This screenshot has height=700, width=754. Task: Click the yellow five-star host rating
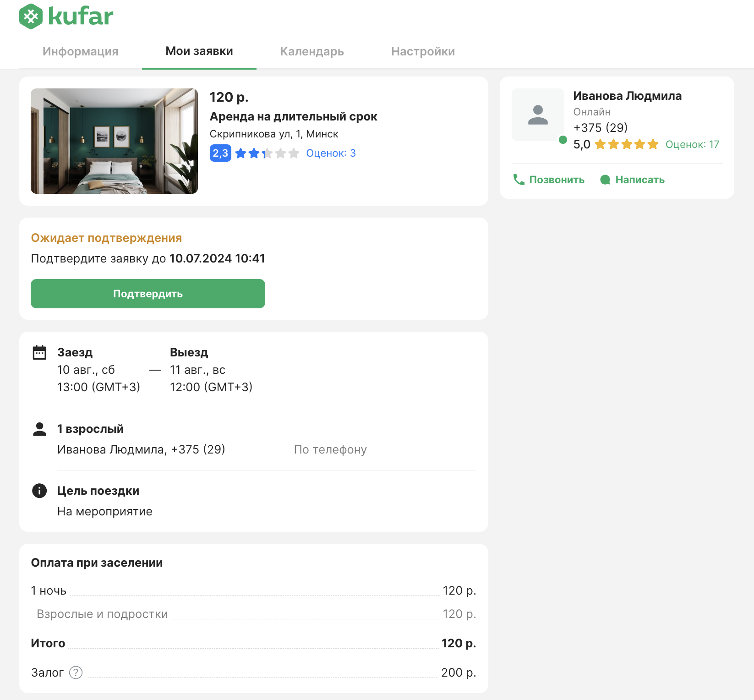627,145
